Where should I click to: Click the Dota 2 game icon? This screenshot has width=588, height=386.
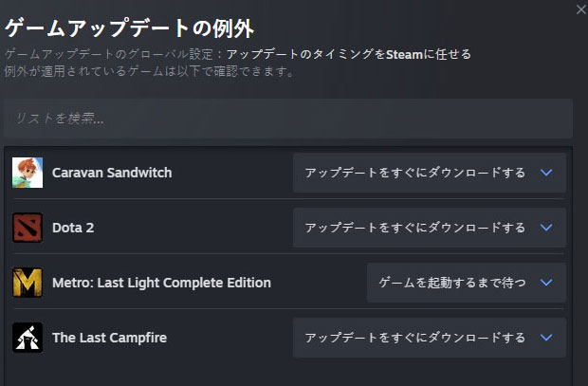28,228
